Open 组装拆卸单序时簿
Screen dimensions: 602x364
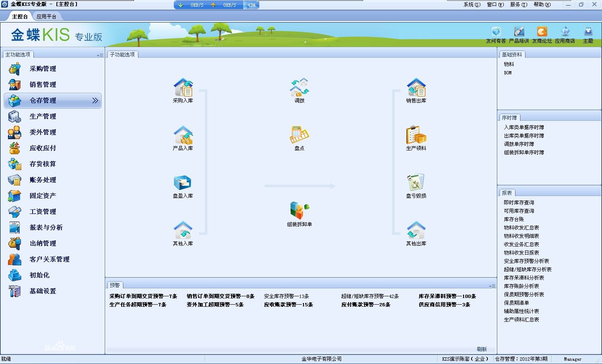[524, 153]
